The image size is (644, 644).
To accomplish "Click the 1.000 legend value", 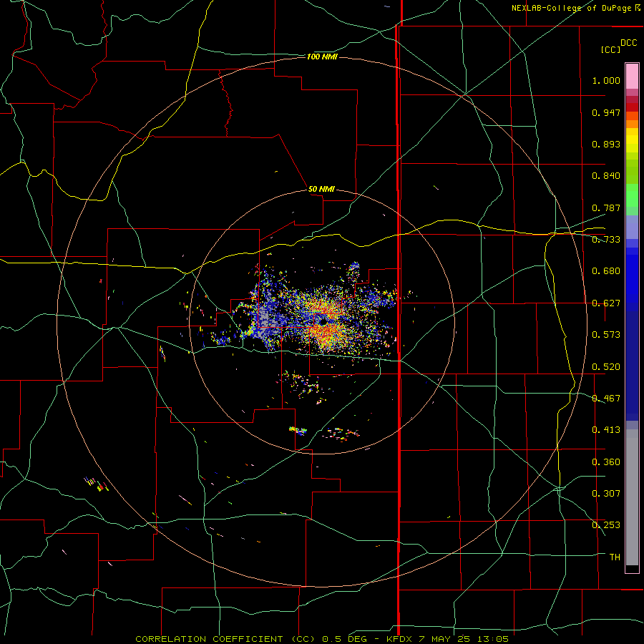I will pyautogui.click(x=606, y=80).
